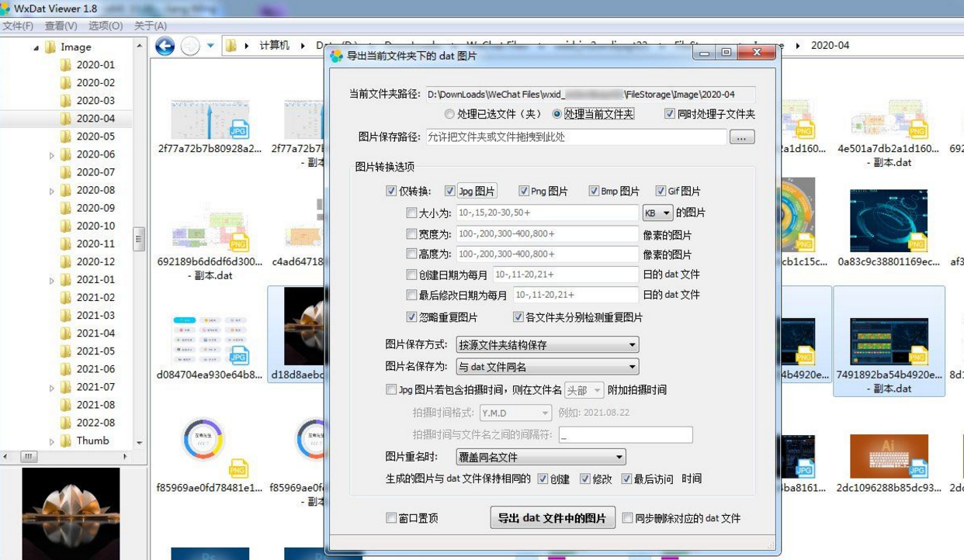Open 图片重名时 覆盖同名文件 dropdown
964x560 pixels.
540,457
